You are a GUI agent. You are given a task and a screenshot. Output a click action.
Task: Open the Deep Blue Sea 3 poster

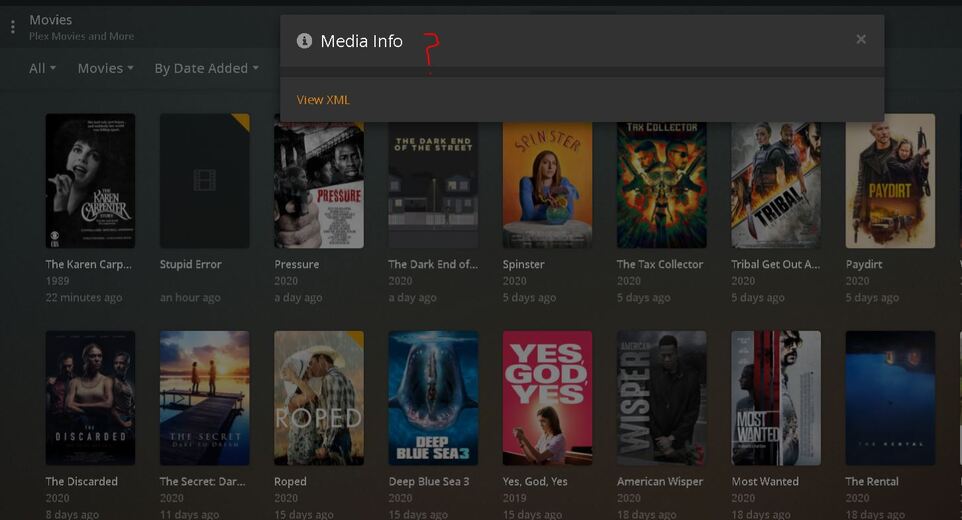coord(433,398)
